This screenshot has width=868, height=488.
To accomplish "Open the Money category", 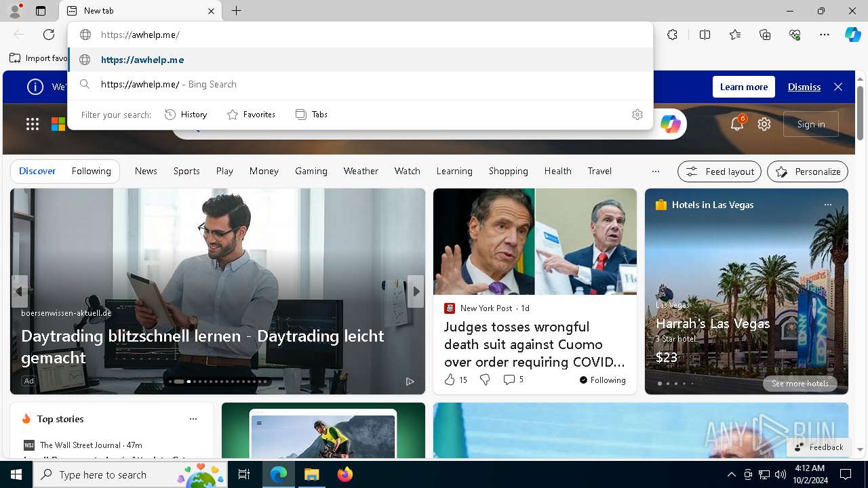I will 264,171.
